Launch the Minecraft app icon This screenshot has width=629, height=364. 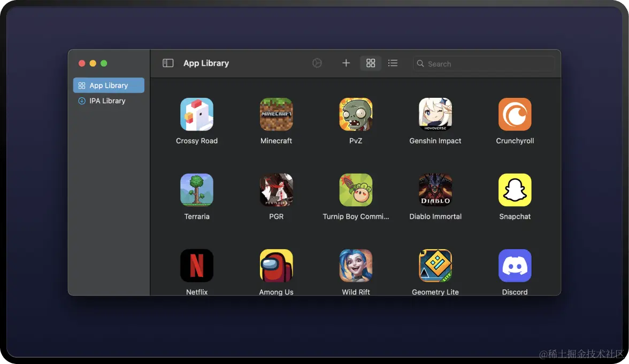[x=276, y=114]
